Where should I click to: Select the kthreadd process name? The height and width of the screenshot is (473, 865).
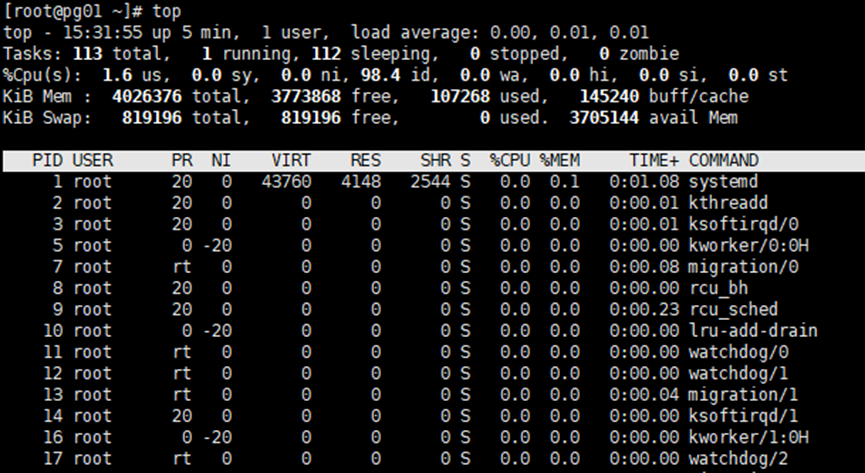click(728, 203)
